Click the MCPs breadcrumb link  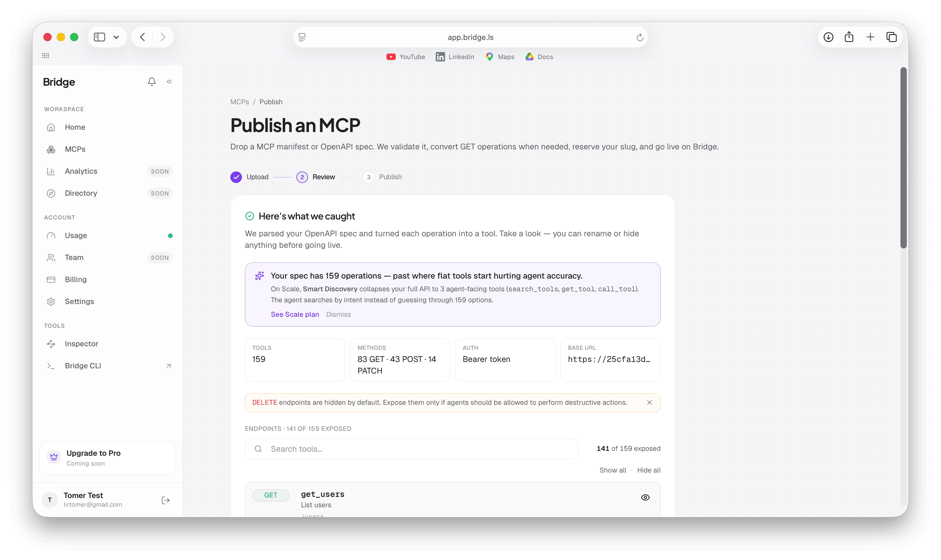(240, 102)
